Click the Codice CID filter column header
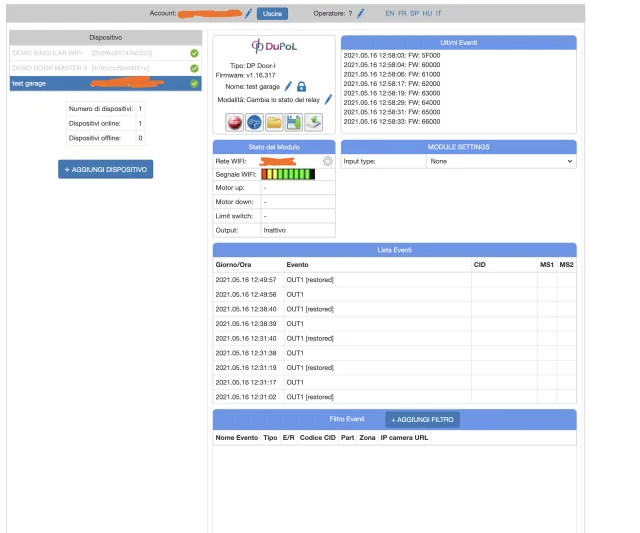 318,438
